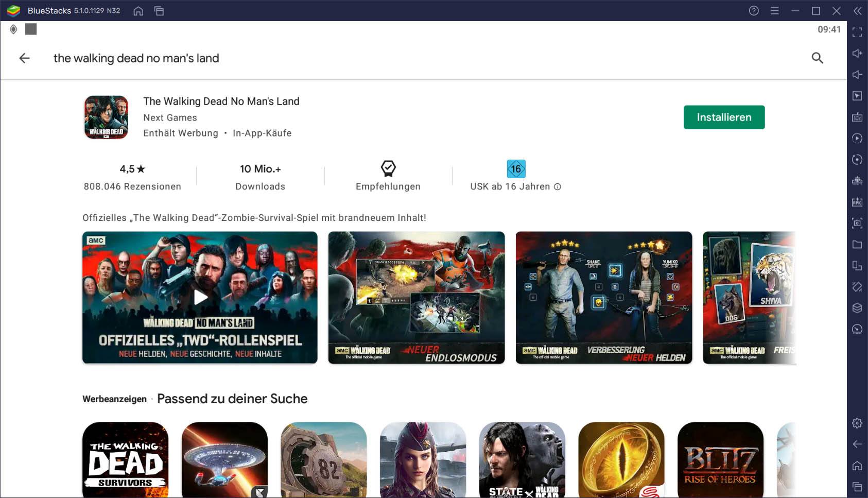Go to Android home via sidebar icon
This screenshot has height=498, width=868.
(x=857, y=466)
